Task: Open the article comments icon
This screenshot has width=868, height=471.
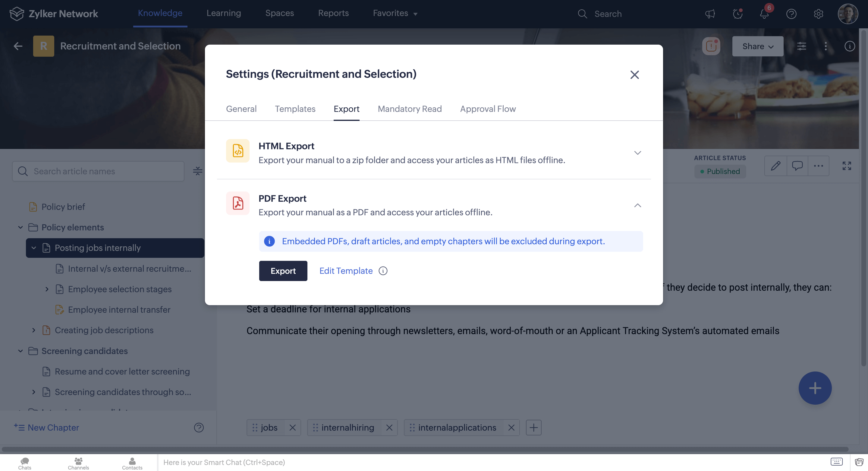Action: 797,166
